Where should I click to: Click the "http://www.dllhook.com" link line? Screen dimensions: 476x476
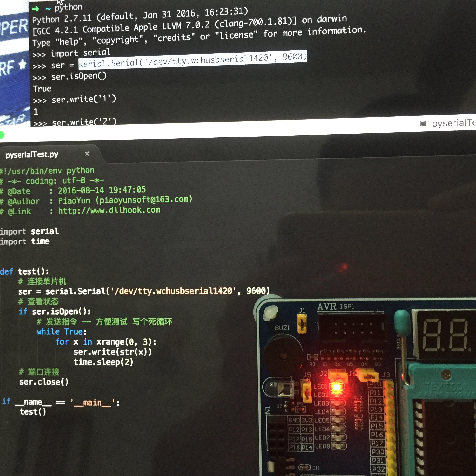[x=80, y=211]
